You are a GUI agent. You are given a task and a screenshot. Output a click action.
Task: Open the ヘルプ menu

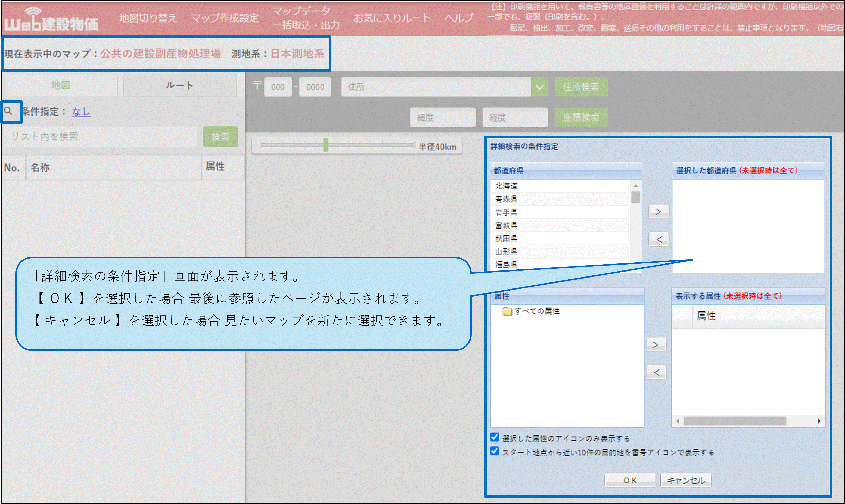coord(459,18)
